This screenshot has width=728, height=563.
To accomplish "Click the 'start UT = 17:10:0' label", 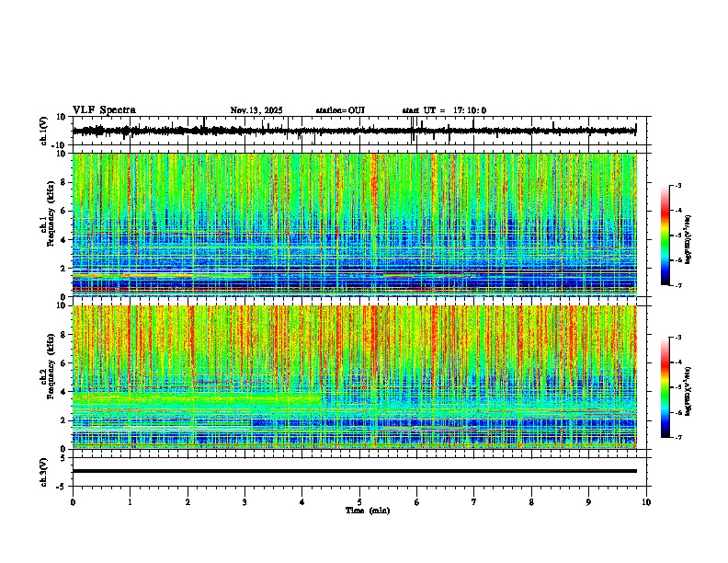I will point(444,110).
